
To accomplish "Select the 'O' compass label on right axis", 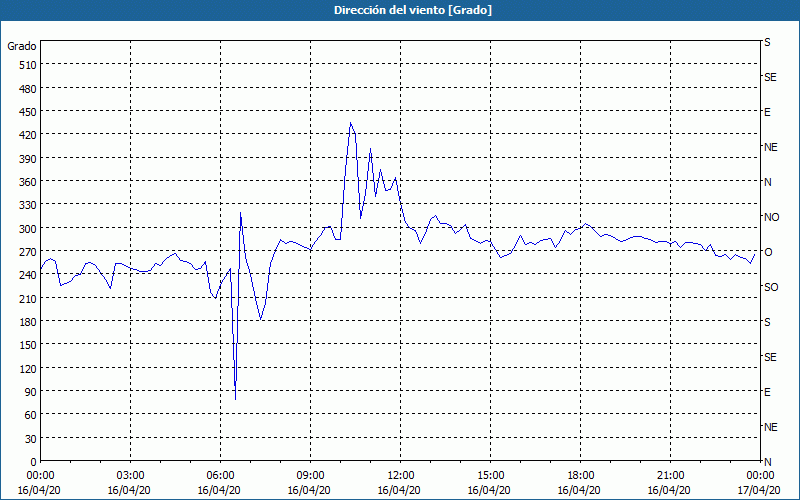I will [768, 252].
